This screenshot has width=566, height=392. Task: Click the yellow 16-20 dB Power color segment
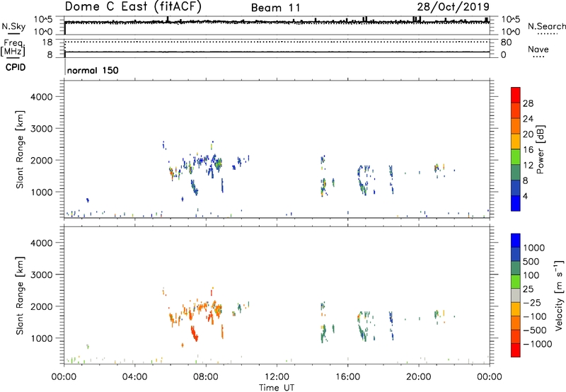[x=516, y=141]
